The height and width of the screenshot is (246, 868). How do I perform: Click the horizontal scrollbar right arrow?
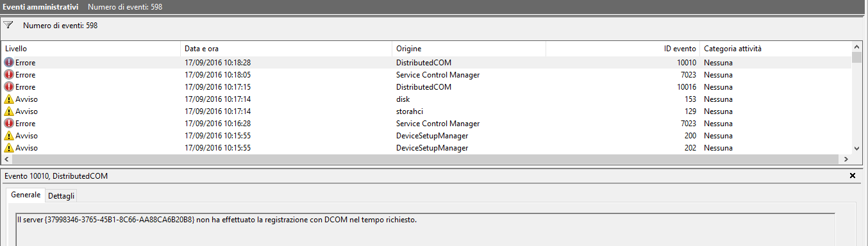point(846,160)
